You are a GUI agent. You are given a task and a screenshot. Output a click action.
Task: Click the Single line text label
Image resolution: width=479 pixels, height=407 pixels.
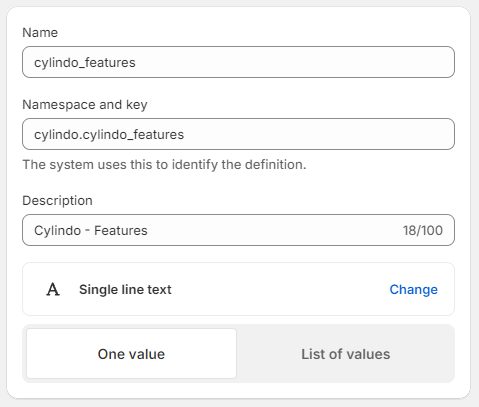(125, 290)
